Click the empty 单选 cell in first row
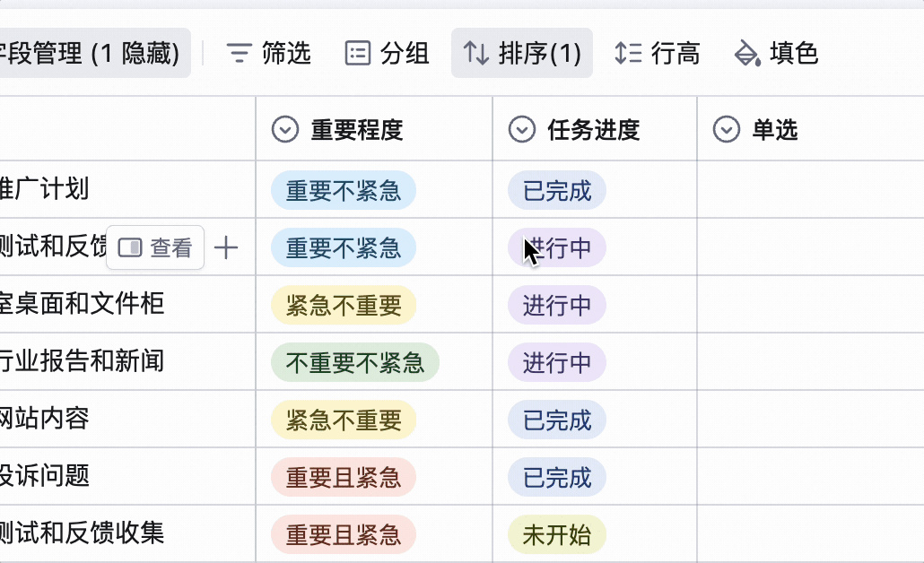Viewport: 924px width, 563px height. click(810, 190)
